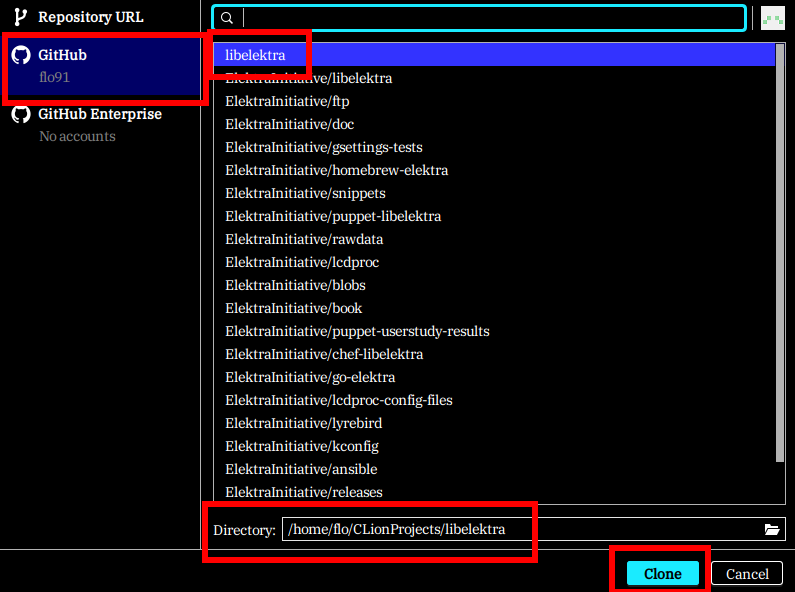Viewport: 795px width, 592px height.
Task: Click the GitHub Enterprise logo icon
Action: click(x=21, y=114)
